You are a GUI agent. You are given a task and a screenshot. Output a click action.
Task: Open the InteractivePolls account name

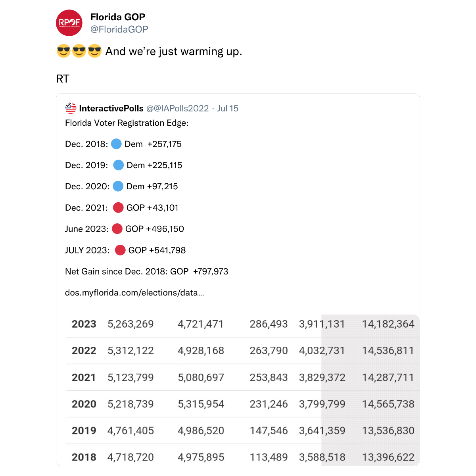tap(111, 108)
